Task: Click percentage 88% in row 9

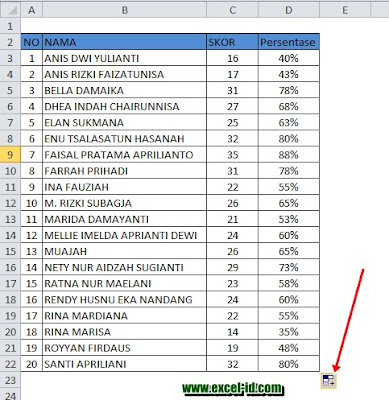Action: [289, 155]
